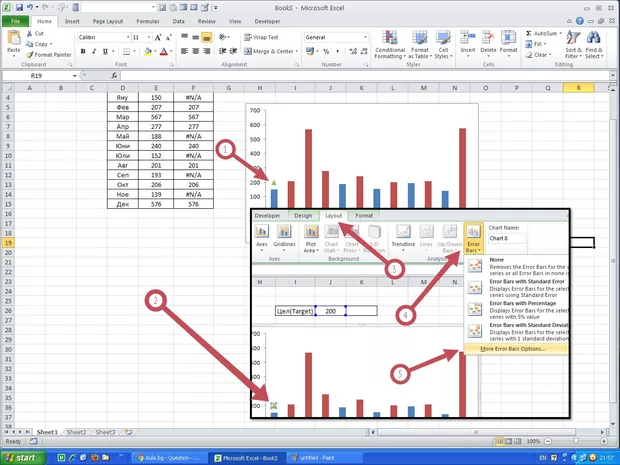Switch to the Insert ribbon tab

pos(72,21)
